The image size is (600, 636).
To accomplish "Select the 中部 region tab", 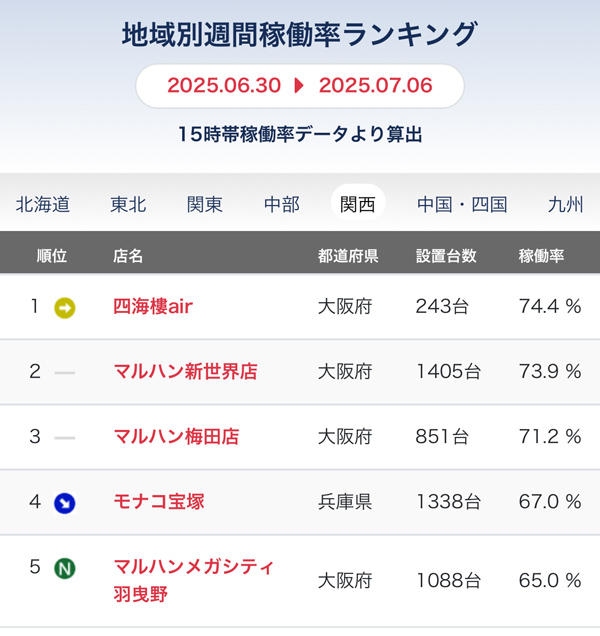I will click(x=282, y=204).
